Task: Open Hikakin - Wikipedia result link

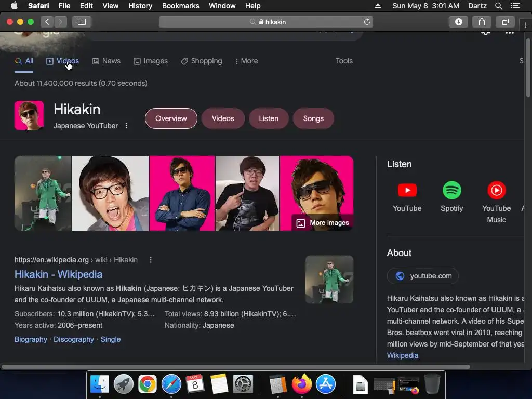Action: click(58, 274)
